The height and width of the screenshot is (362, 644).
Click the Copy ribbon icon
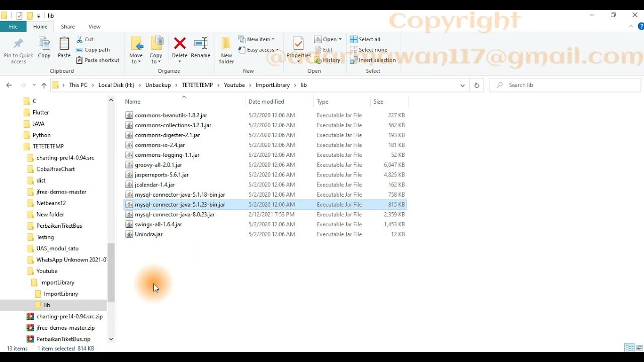44,44
